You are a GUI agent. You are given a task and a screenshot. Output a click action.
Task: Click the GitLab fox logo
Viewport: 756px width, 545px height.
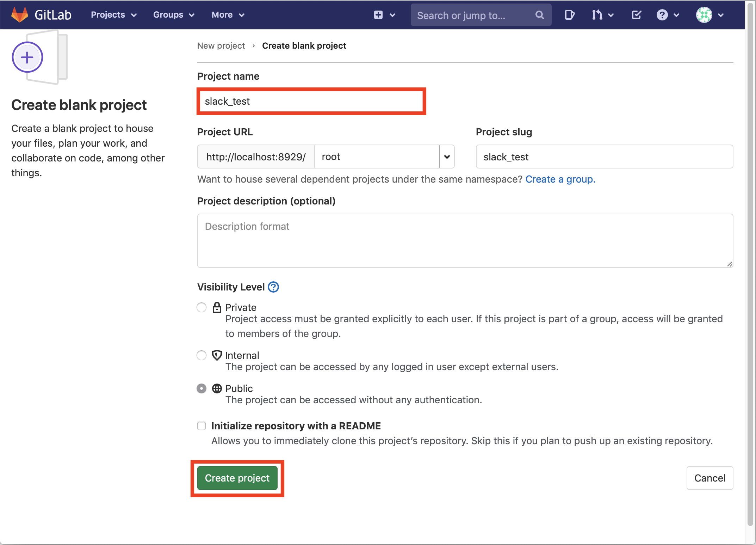pyautogui.click(x=20, y=14)
